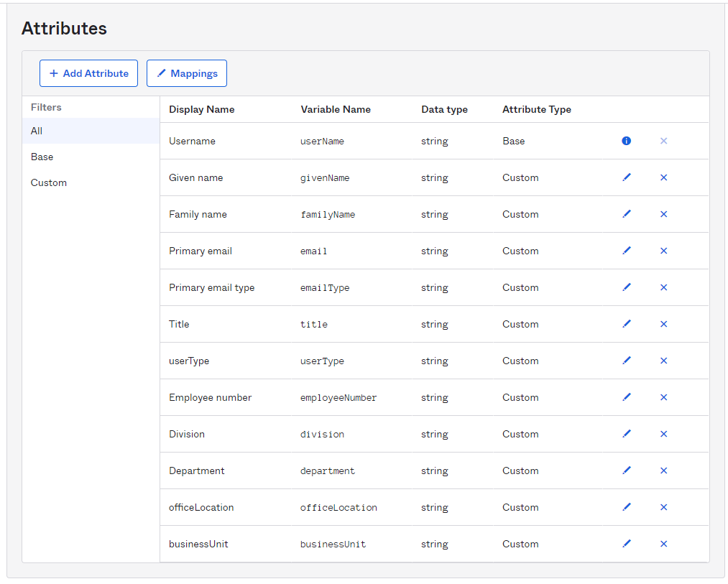Open the Mappings dialog
The height and width of the screenshot is (584, 728).
pos(186,73)
